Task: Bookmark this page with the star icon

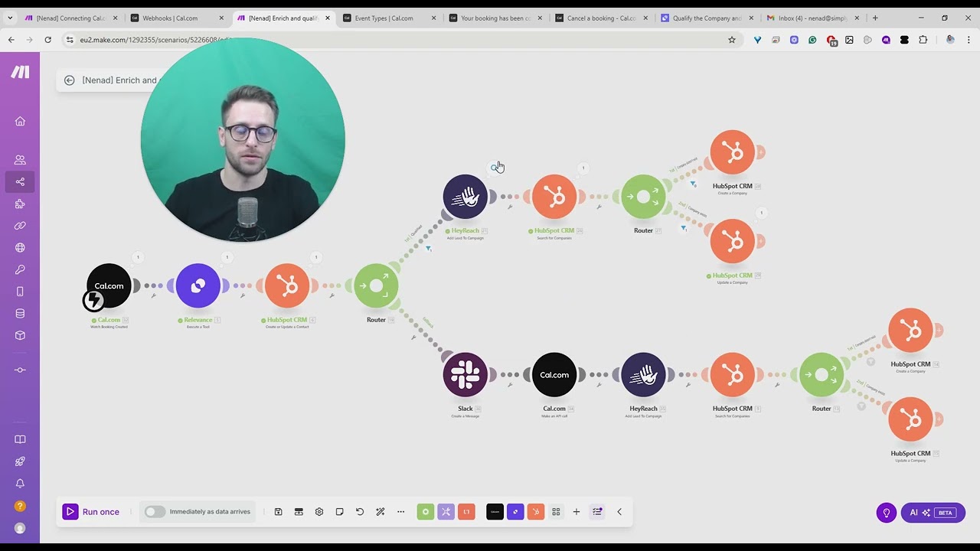Action: click(x=732, y=40)
